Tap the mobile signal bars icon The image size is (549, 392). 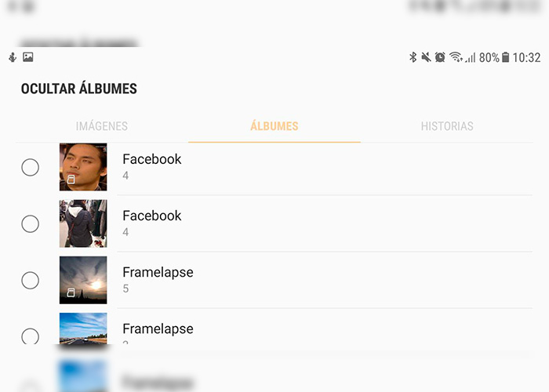tap(471, 57)
